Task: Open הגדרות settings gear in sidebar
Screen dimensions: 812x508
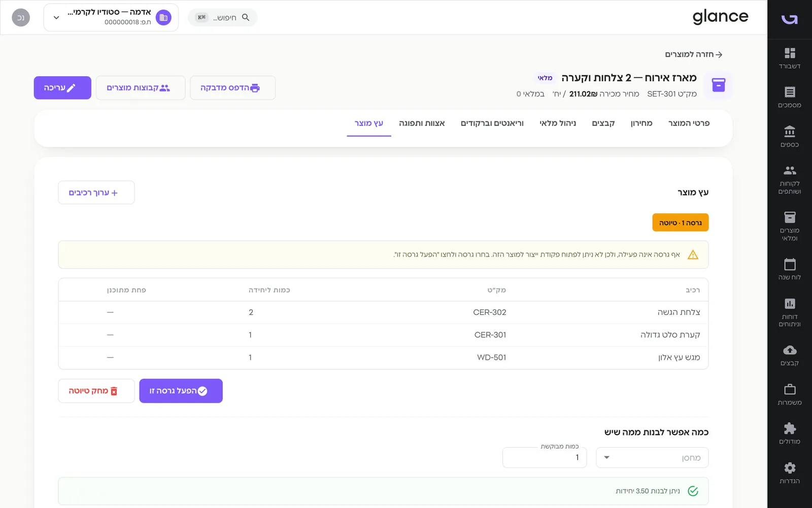Action: click(x=789, y=473)
